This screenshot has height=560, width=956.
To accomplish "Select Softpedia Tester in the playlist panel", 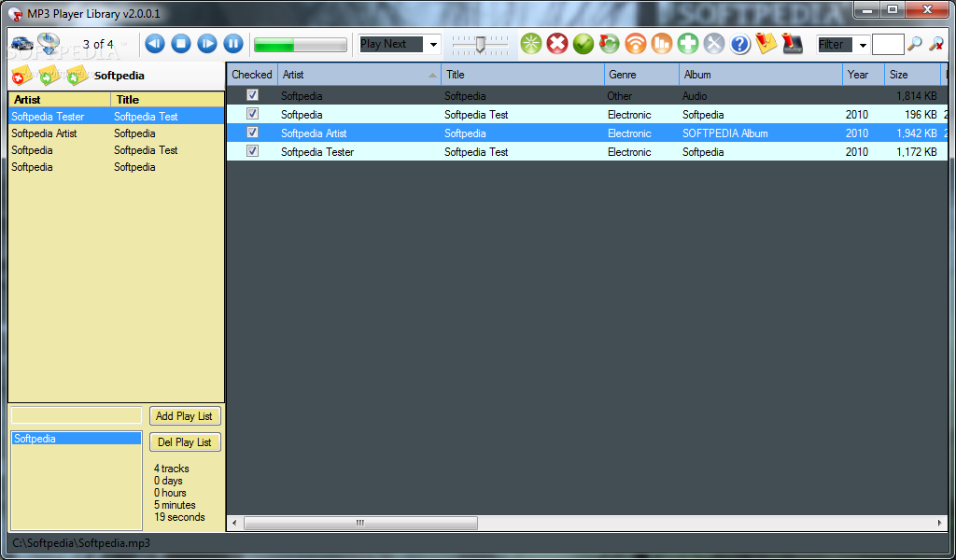I will click(x=117, y=117).
